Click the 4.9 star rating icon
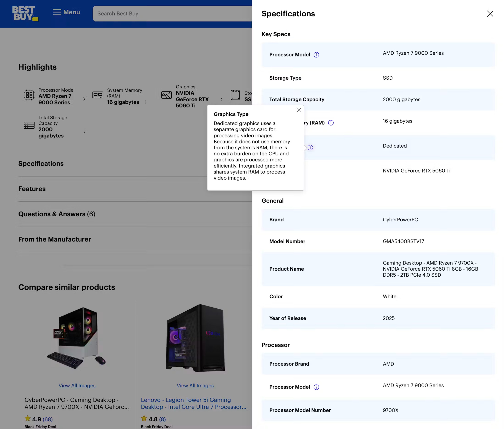This screenshot has width=504, height=429. 27,418
